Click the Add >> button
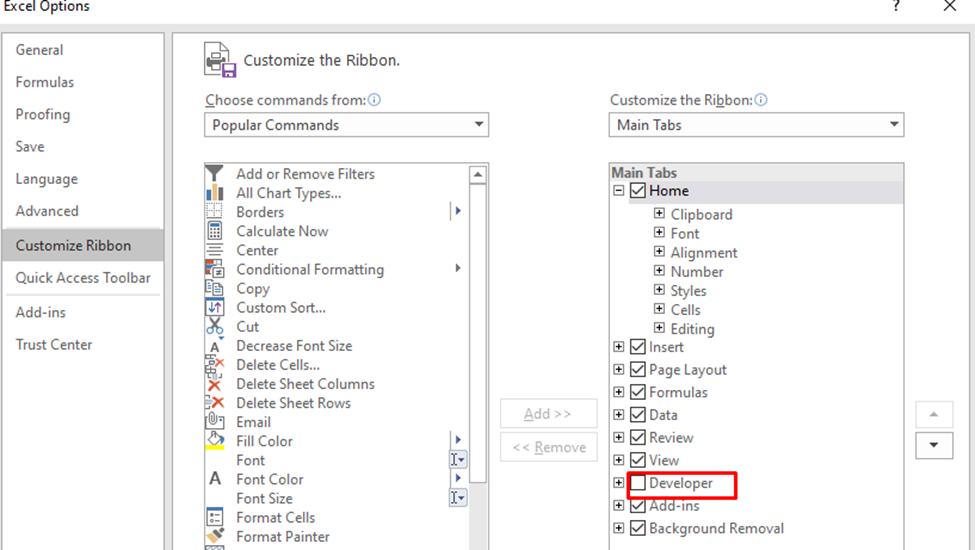The image size is (975, 550). coord(548,413)
